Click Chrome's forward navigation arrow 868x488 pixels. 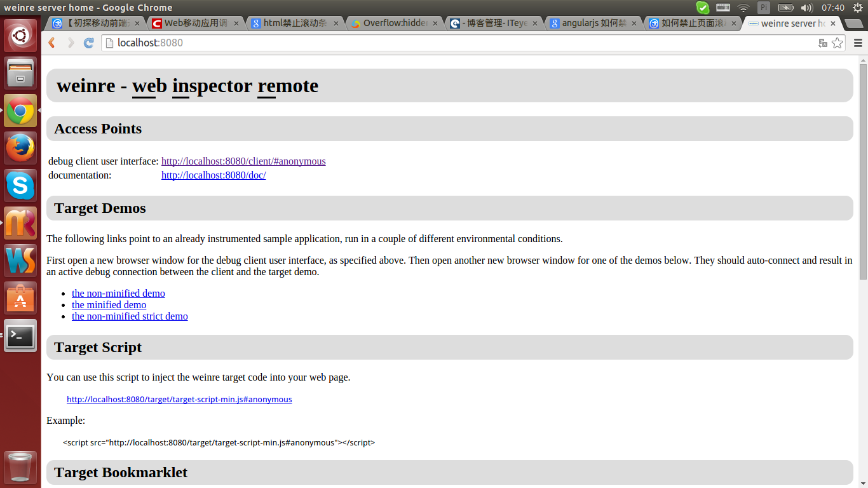(71, 43)
